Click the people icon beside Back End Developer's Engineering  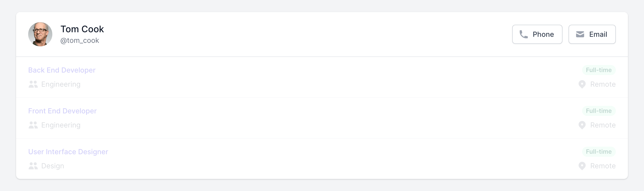(33, 84)
